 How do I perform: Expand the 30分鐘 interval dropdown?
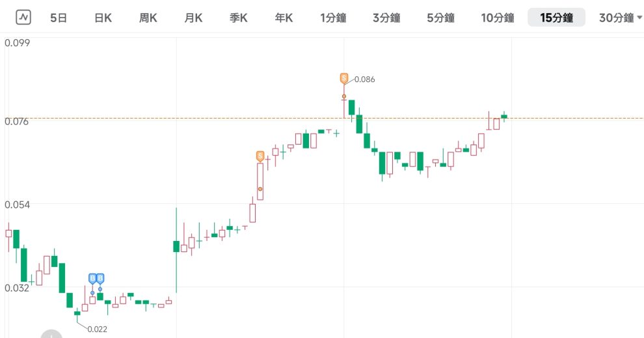[x=620, y=18]
